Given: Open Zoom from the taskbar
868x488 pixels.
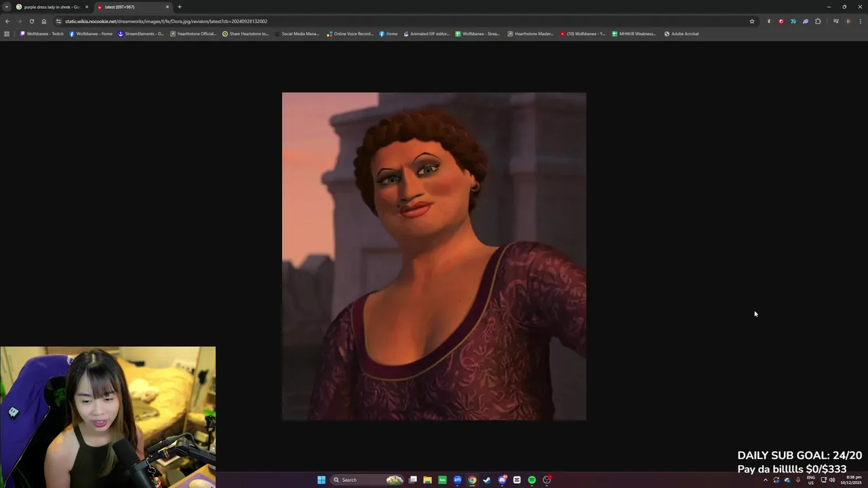Looking at the screenshot, I should pos(457,480).
